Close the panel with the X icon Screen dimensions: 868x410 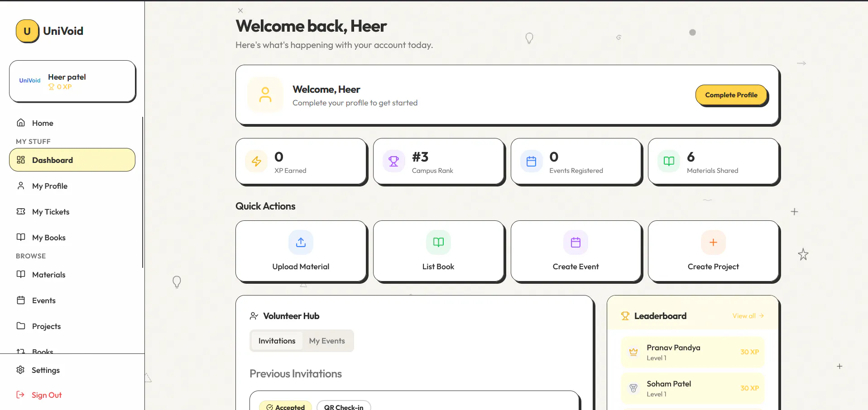coord(240,10)
